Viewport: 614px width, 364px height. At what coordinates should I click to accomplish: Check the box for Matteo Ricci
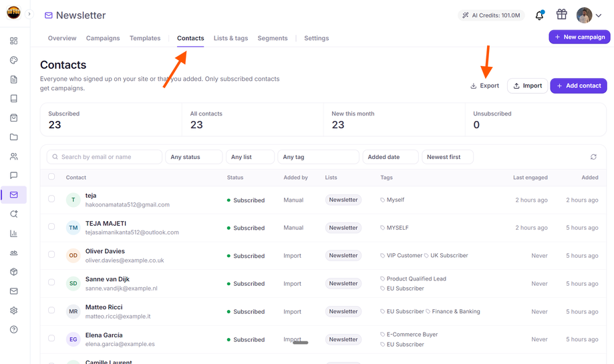tap(51, 311)
